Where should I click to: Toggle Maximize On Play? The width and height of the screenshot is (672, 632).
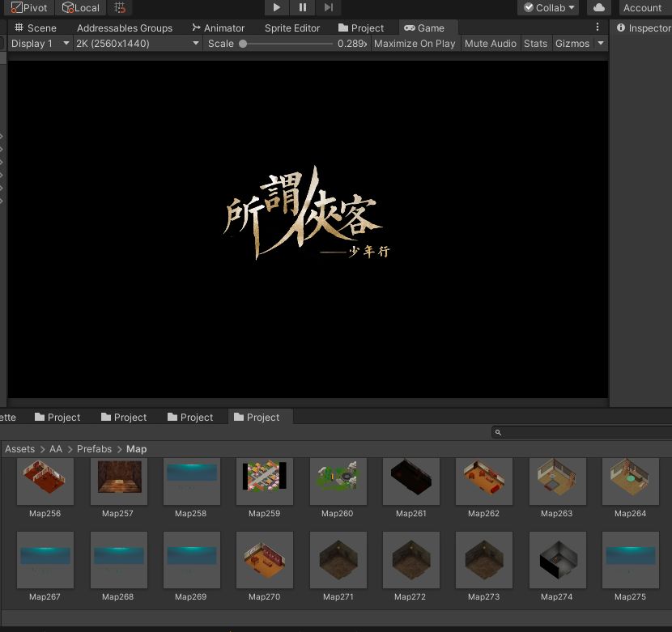(415, 44)
